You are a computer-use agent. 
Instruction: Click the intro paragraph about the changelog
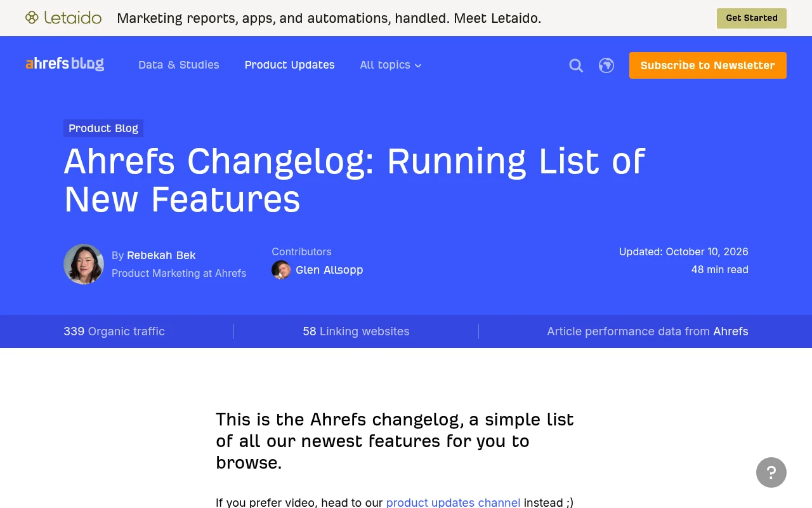click(395, 441)
